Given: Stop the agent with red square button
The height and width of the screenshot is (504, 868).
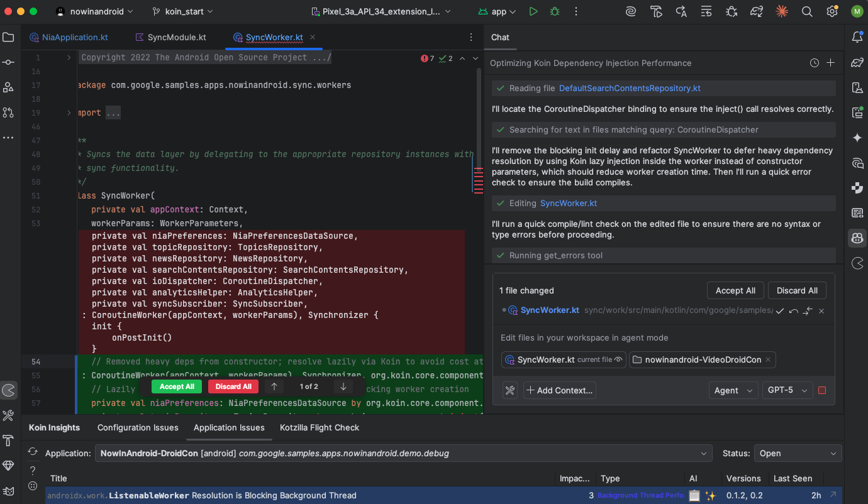Looking at the screenshot, I should 821,390.
